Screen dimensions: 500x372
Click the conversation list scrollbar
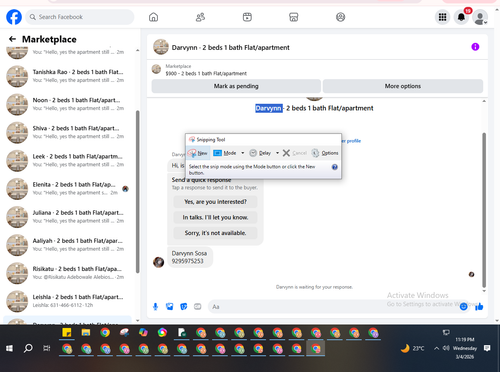pos(137,192)
